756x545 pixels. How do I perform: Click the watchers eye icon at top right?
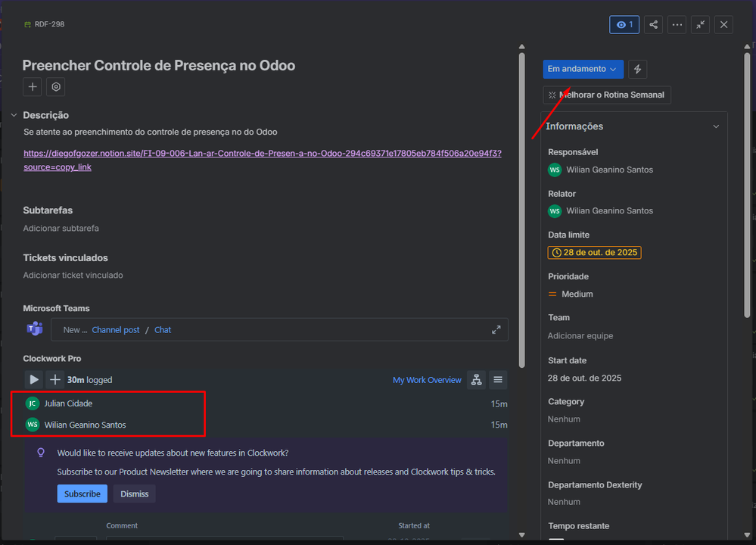624,24
